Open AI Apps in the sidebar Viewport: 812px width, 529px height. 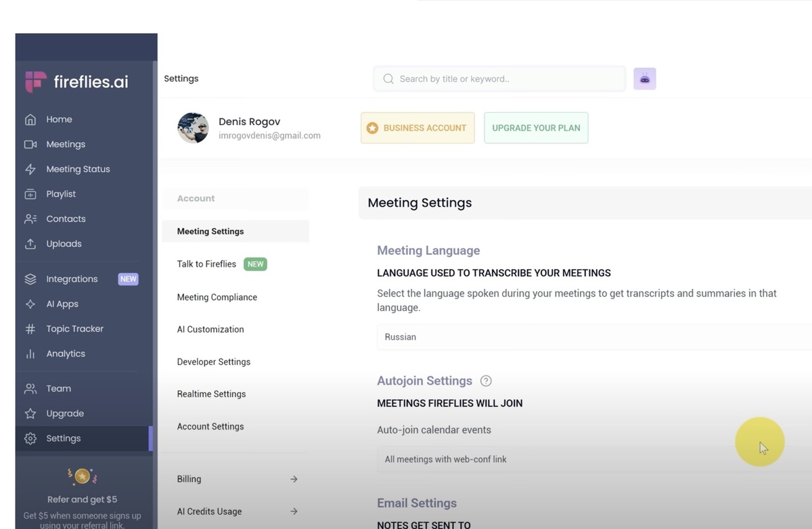(x=62, y=304)
